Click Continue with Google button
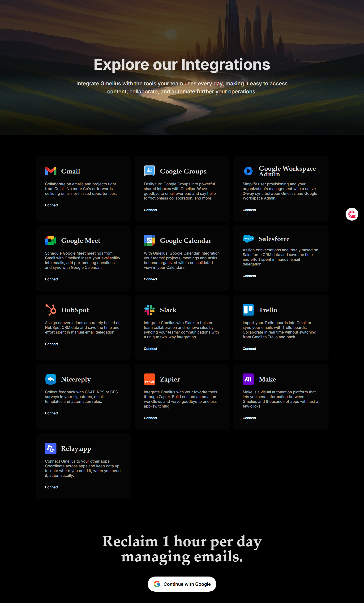Image resolution: width=364 pixels, height=603 pixels. 182,584
